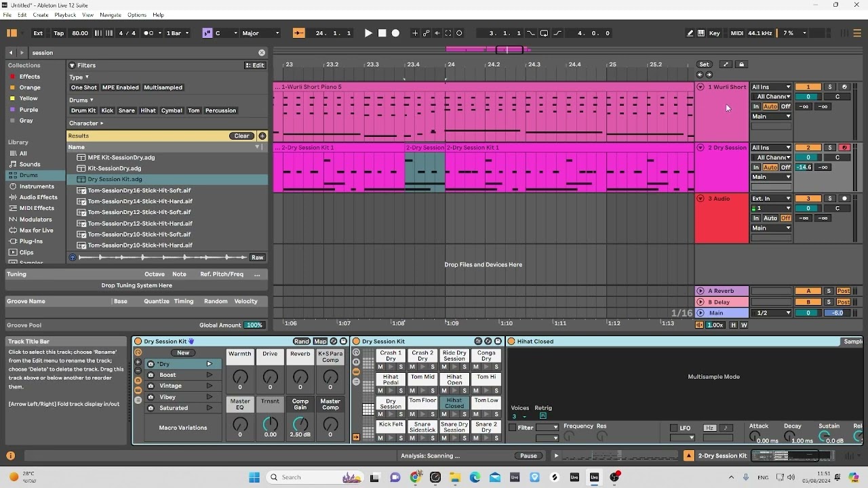Screen dimensions: 868x488
Task: Turn monitor Off on Wurli Short track
Action: tap(785, 107)
